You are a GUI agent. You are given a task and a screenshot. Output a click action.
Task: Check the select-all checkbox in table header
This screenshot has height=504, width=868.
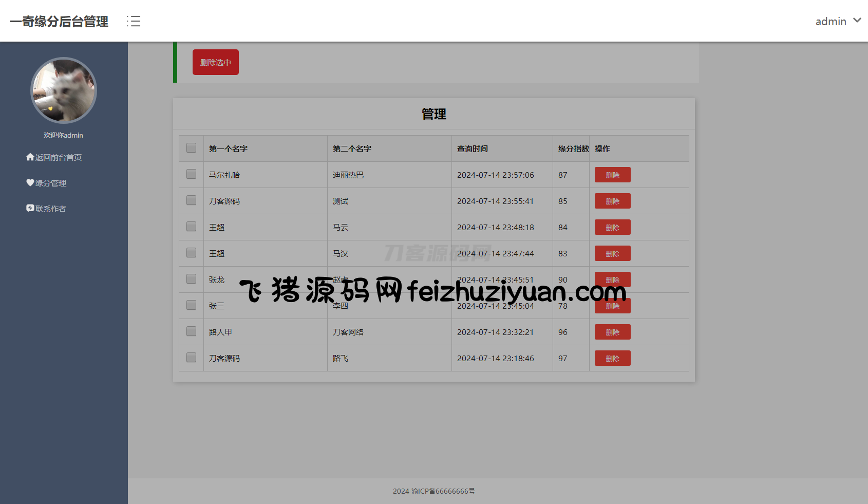(191, 148)
